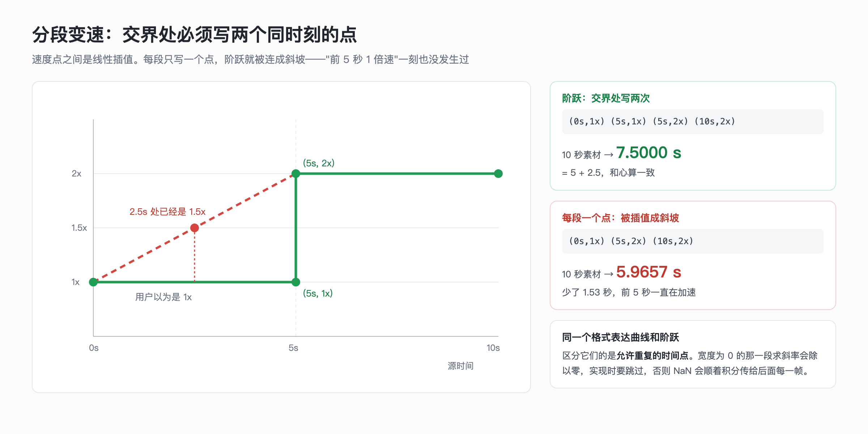The height and width of the screenshot is (434, 868).
Task: Click the '(5s, 2x)' coordinate label
Action: (319, 163)
